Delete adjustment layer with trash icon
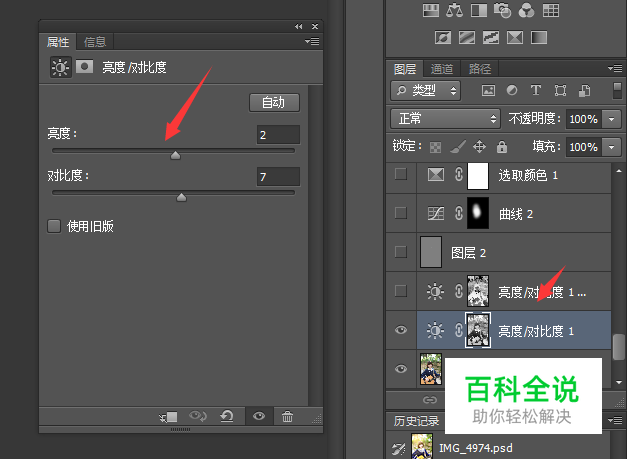 point(287,417)
